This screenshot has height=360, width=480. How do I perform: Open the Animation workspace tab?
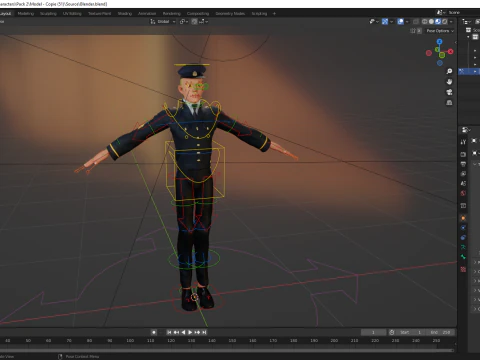tap(147, 14)
